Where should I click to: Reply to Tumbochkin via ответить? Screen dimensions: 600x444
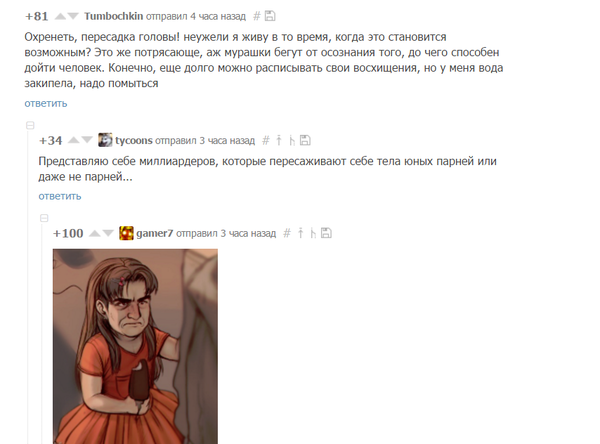coord(46,103)
